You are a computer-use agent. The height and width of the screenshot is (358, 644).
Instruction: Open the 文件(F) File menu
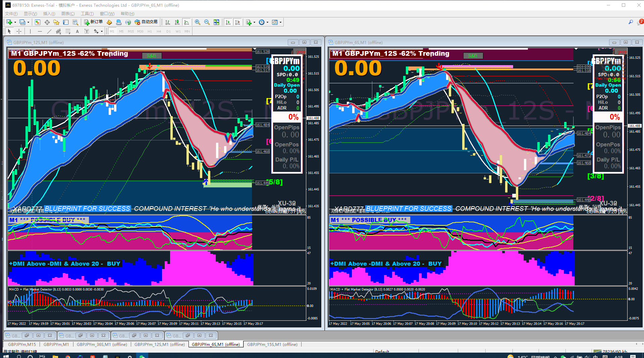(x=11, y=13)
